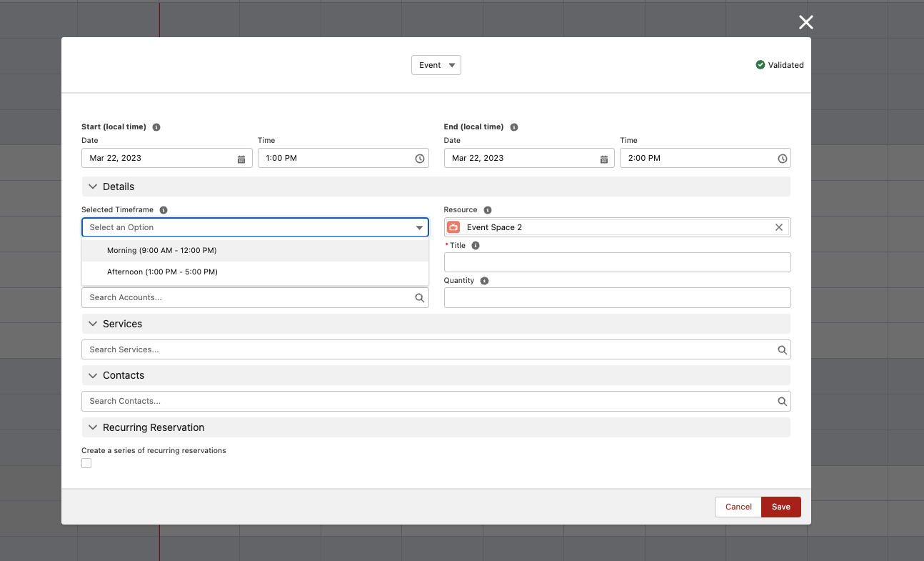The width and height of the screenshot is (924, 561).
Task: Open the Event type dropdown
Action: [436, 65]
